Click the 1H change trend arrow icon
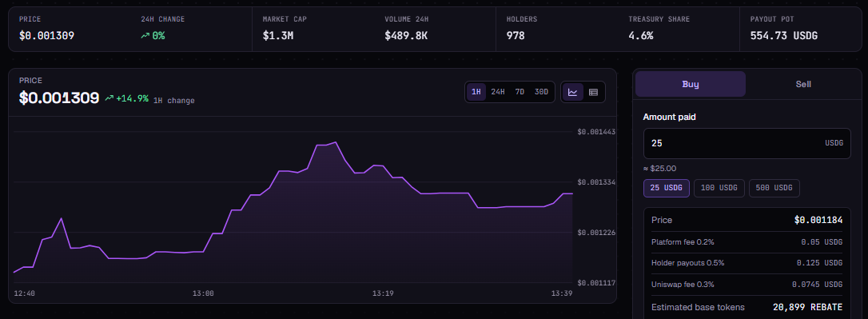The height and width of the screenshot is (319, 868). pyautogui.click(x=109, y=98)
